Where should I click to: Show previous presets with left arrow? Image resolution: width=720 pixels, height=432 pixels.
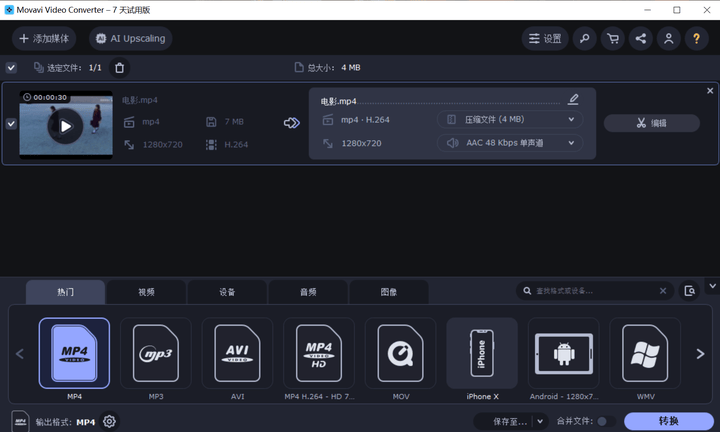click(20, 353)
